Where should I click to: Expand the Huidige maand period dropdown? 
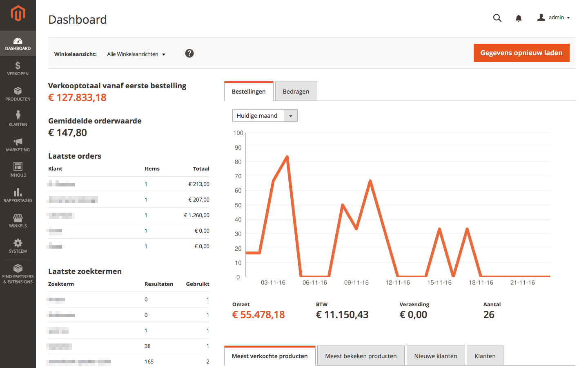[x=265, y=116]
